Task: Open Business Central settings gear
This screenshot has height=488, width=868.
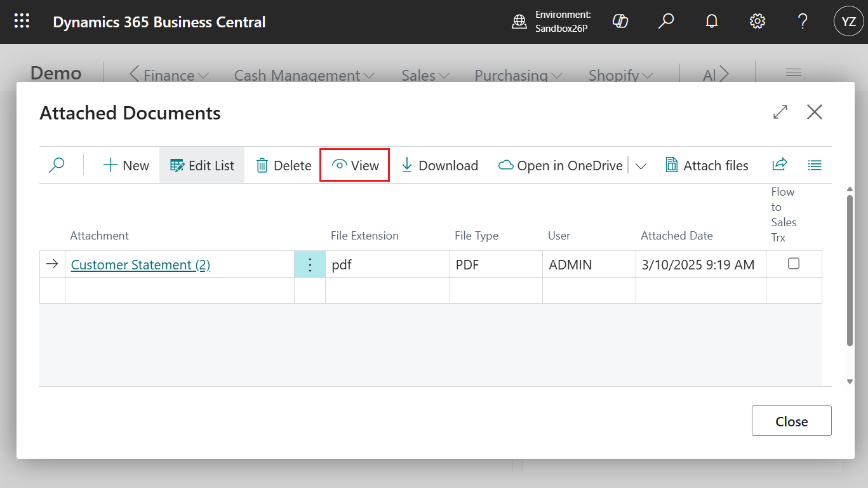Action: pos(757,21)
